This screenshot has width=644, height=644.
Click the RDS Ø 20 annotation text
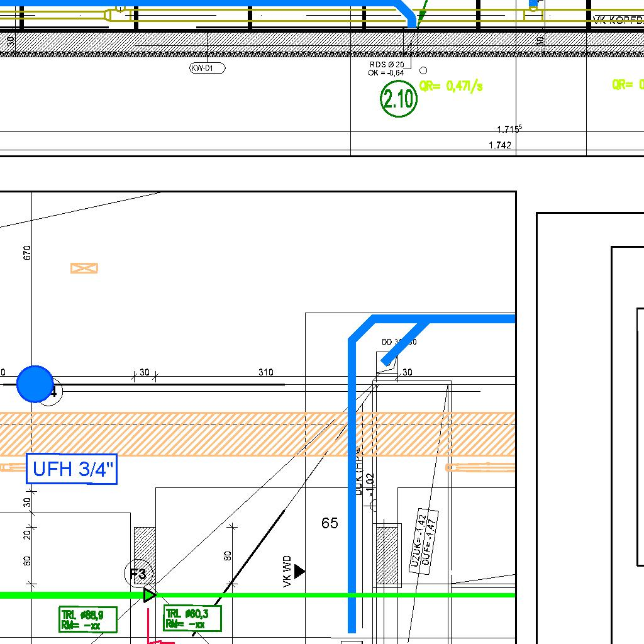[387, 65]
